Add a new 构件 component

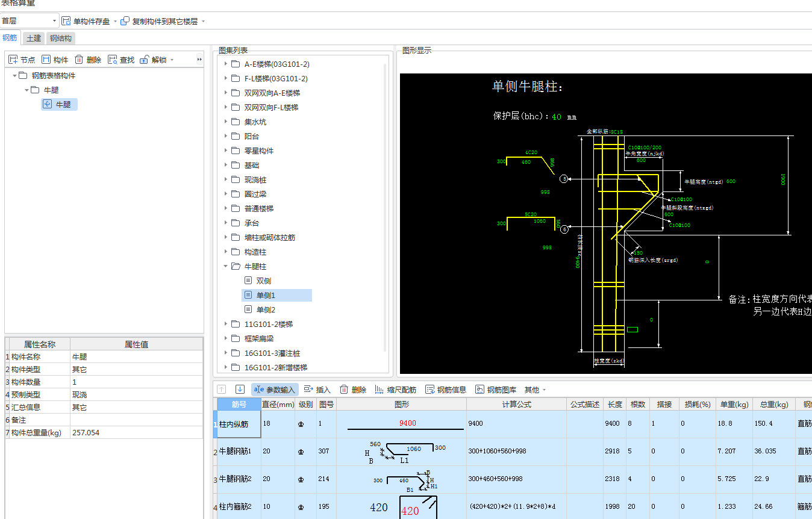pos(55,60)
